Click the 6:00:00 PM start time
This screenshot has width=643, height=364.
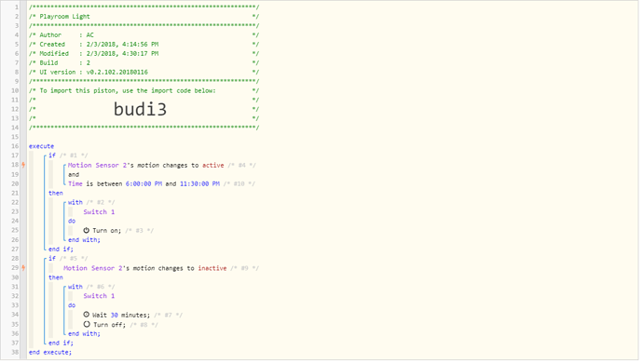pyautogui.click(x=144, y=183)
